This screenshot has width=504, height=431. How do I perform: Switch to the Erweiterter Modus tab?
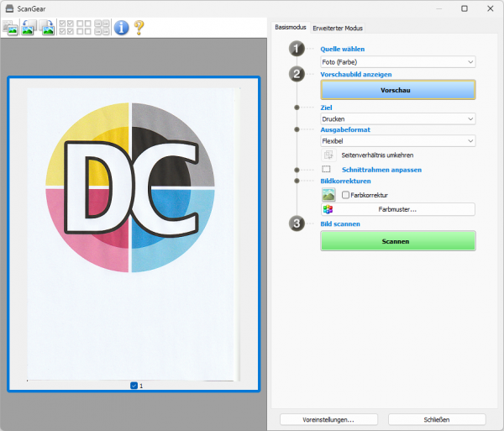pyautogui.click(x=338, y=28)
